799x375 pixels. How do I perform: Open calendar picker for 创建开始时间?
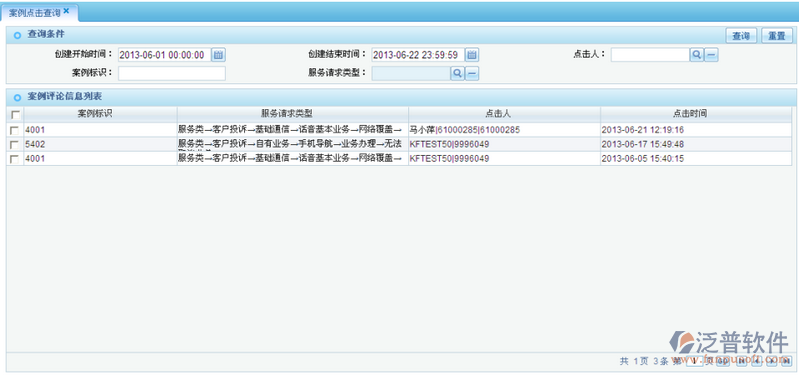[x=219, y=55]
